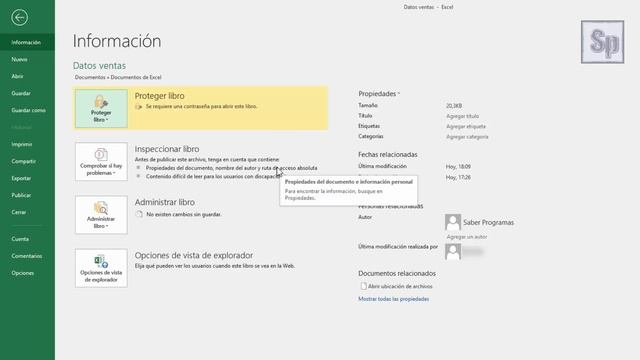
Task: Open Opciones in the sidebar
Action: click(27, 273)
